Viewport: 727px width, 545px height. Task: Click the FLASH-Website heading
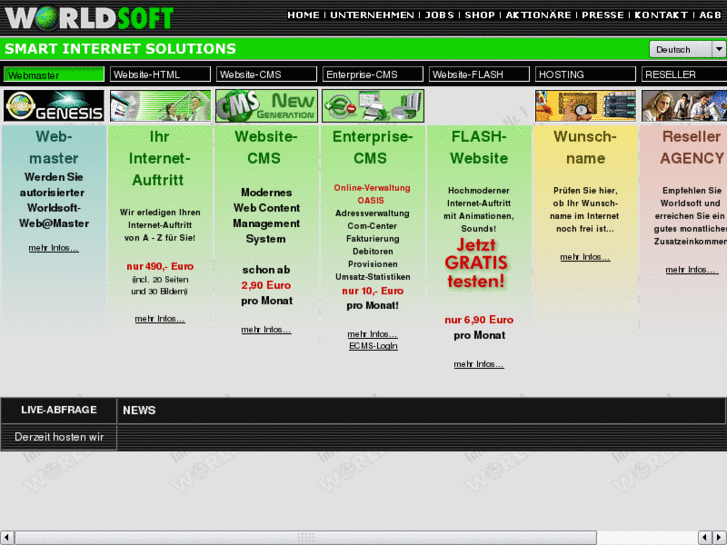(x=479, y=147)
